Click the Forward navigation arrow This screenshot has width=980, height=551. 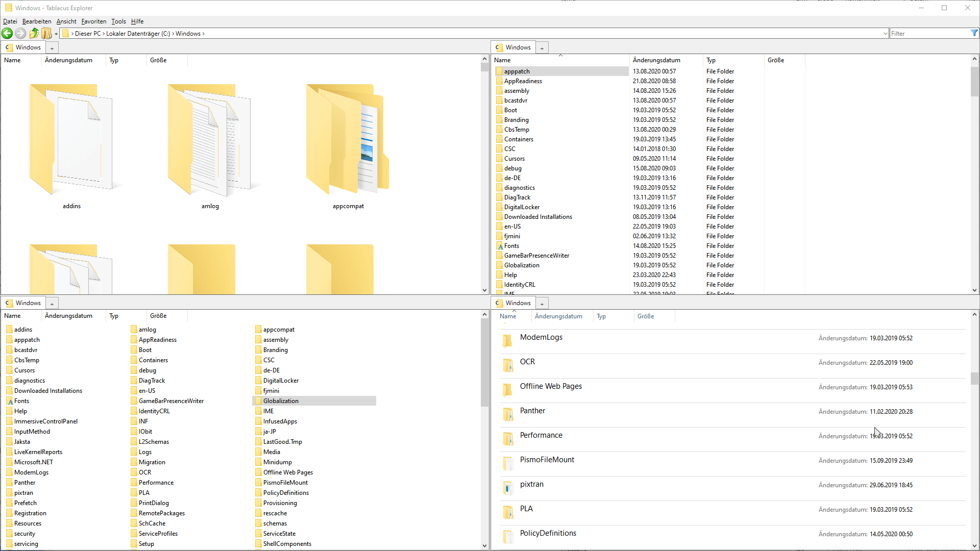point(20,33)
